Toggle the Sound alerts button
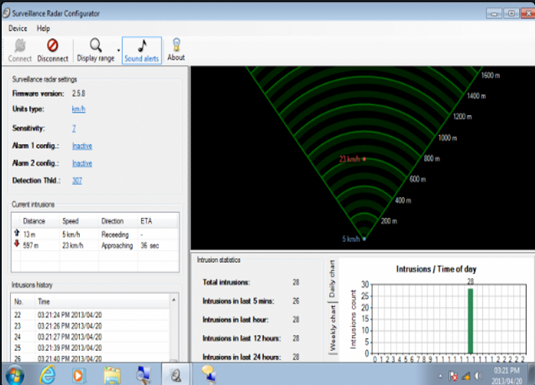Screen dimensions: 535x385 (x=142, y=50)
